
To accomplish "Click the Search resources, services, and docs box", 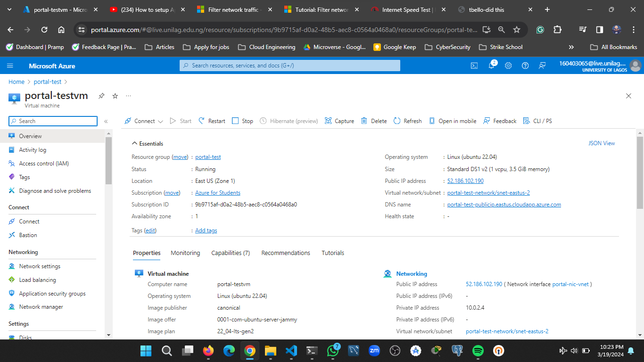I will point(290,66).
